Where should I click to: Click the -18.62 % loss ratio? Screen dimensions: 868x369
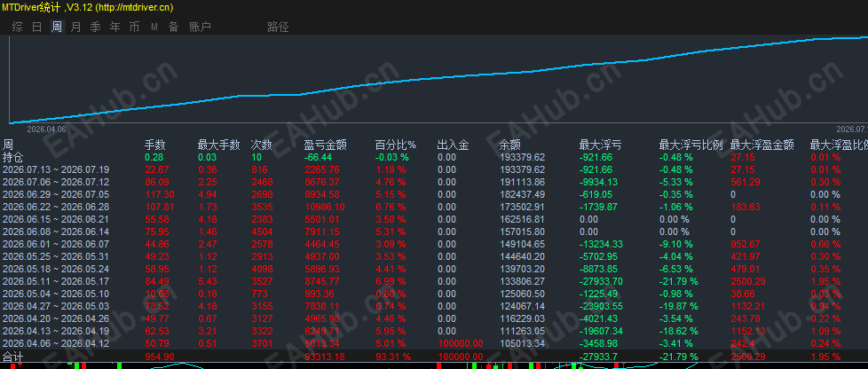679,332
